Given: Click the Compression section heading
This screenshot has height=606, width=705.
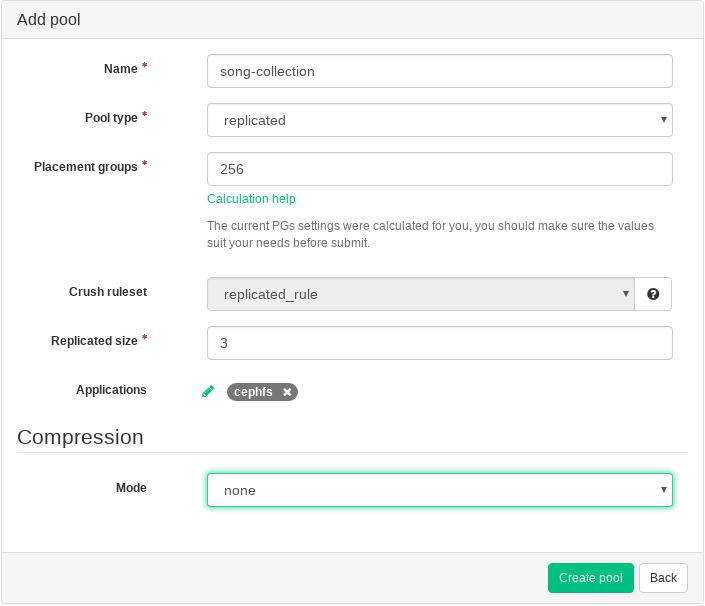Looking at the screenshot, I should tap(80, 437).
